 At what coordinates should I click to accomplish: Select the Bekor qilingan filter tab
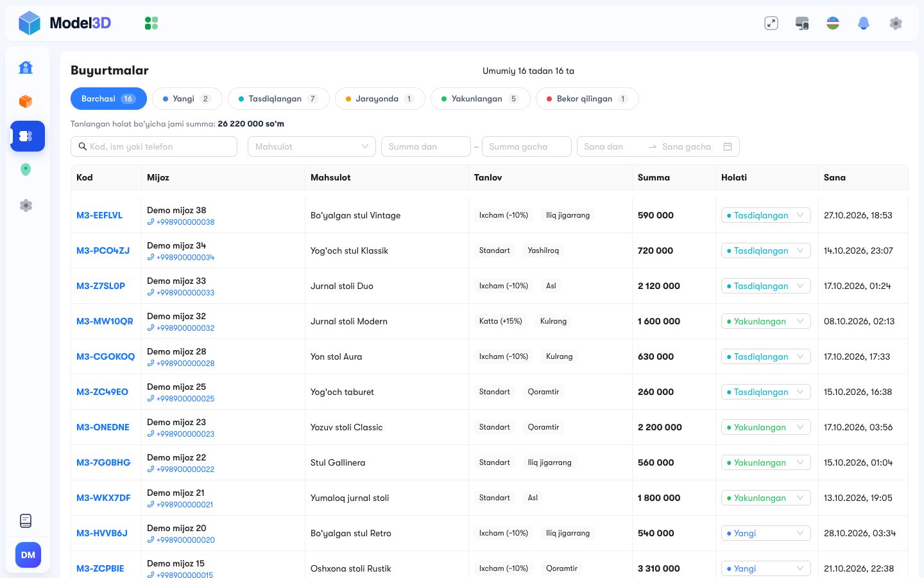point(587,98)
